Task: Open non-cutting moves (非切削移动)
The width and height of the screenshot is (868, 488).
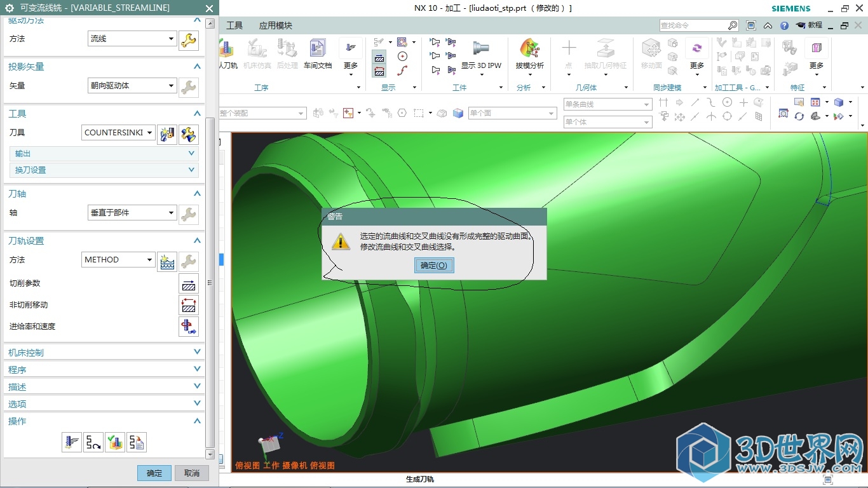Action: 189,305
